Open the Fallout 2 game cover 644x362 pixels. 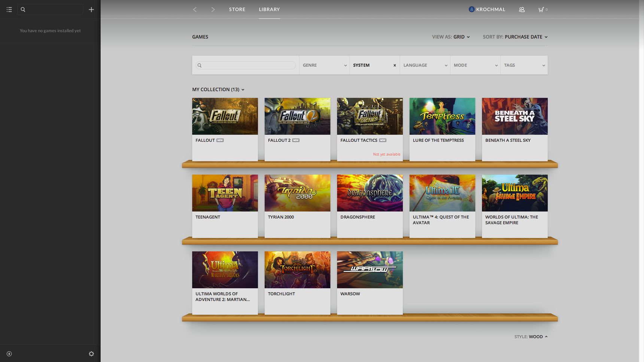(297, 116)
